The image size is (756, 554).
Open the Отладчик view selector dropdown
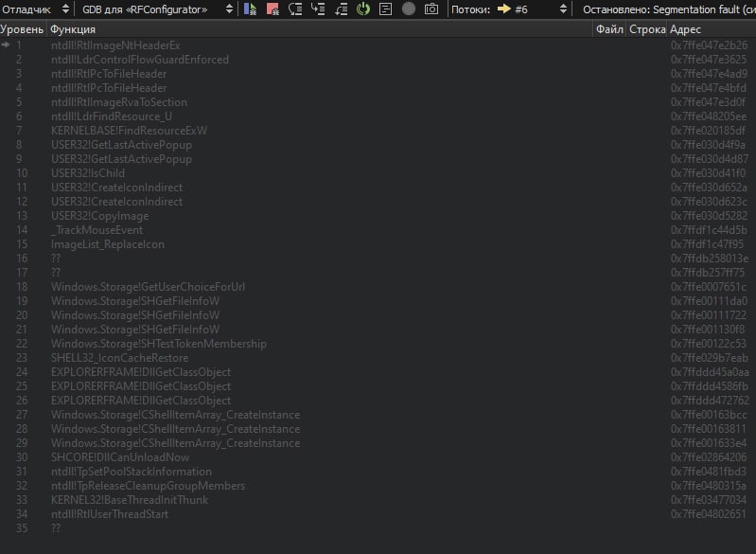coord(36,9)
